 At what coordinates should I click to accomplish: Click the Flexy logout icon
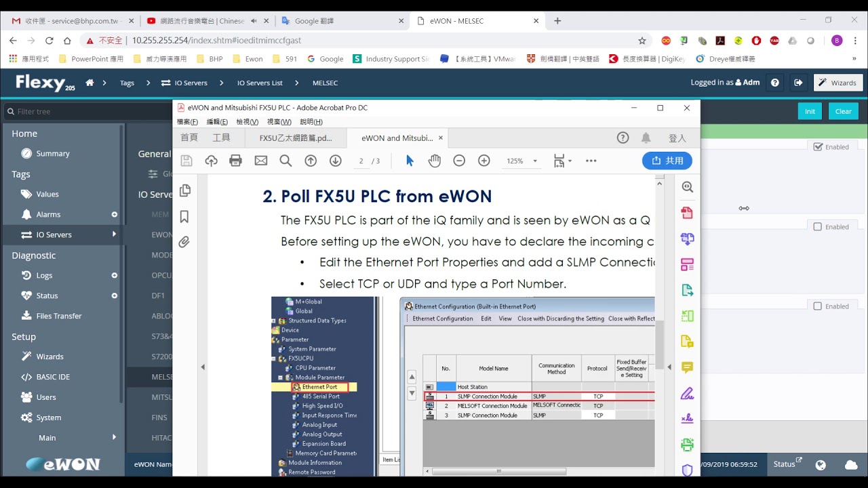[x=798, y=83]
